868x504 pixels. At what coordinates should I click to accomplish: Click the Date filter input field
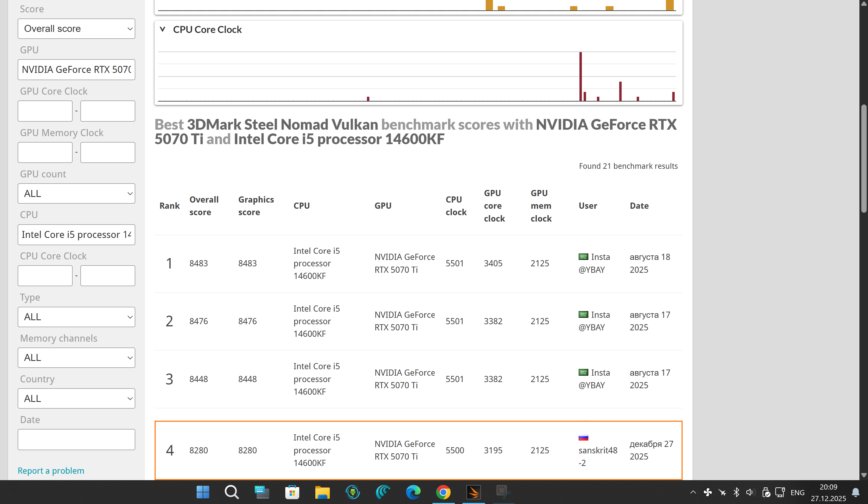76,439
